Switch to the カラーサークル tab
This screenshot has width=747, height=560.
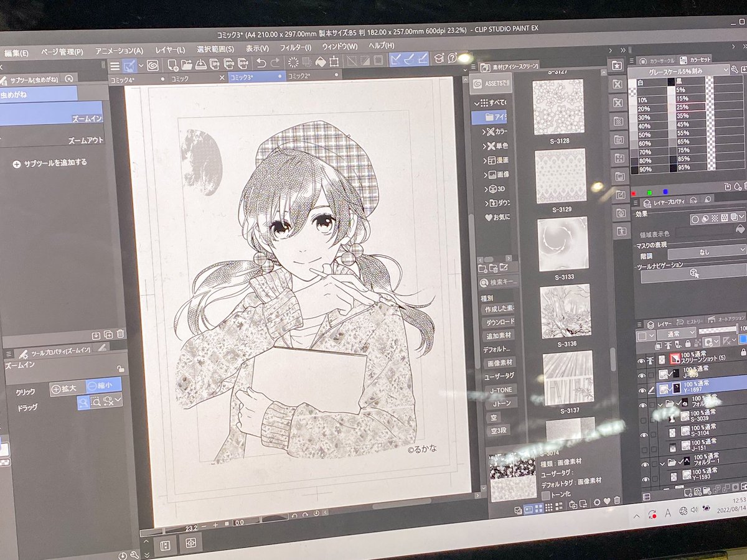click(657, 61)
